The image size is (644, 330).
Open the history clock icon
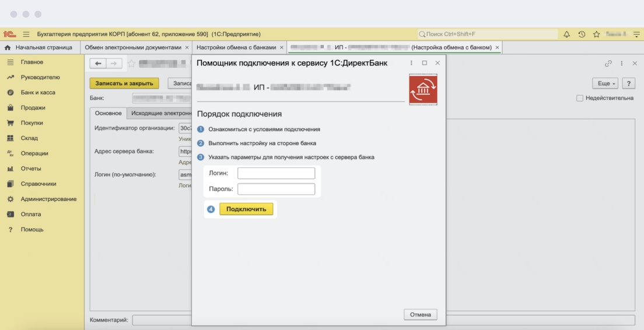[x=582, y=34]
